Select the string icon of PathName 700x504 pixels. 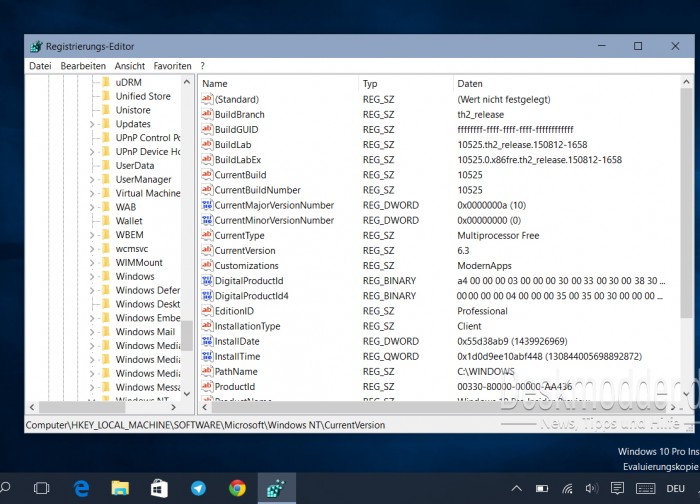point(207,371)
